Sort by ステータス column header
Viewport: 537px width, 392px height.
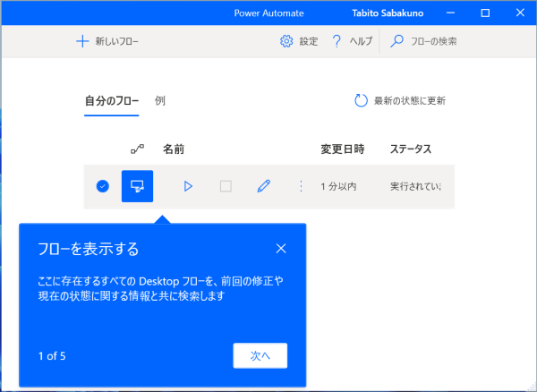pyautogui.click(x=411, y=149)
